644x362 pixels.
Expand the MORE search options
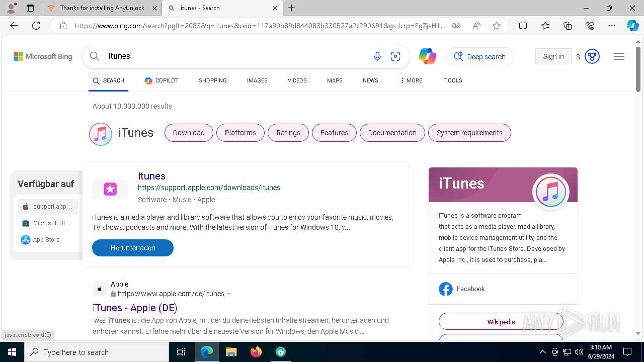[411, 80]
